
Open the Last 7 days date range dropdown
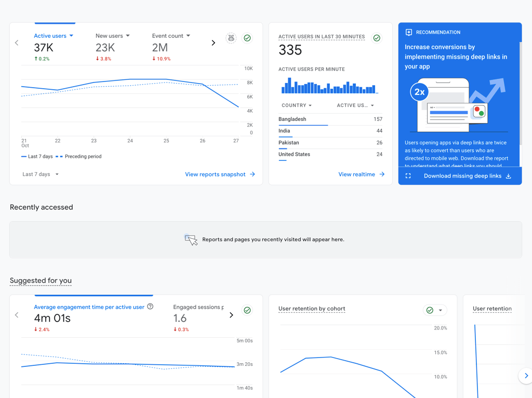41,174
